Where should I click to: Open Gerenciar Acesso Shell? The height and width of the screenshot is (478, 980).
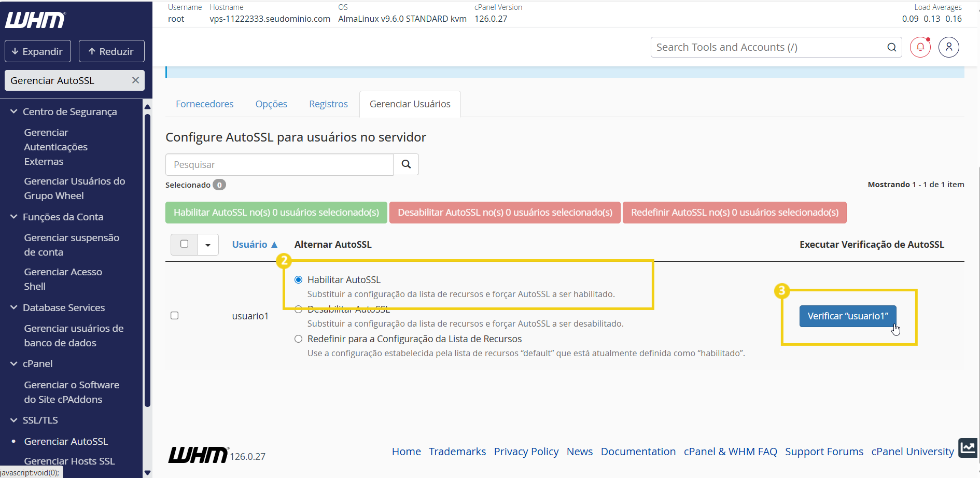[x=63, y=279]
